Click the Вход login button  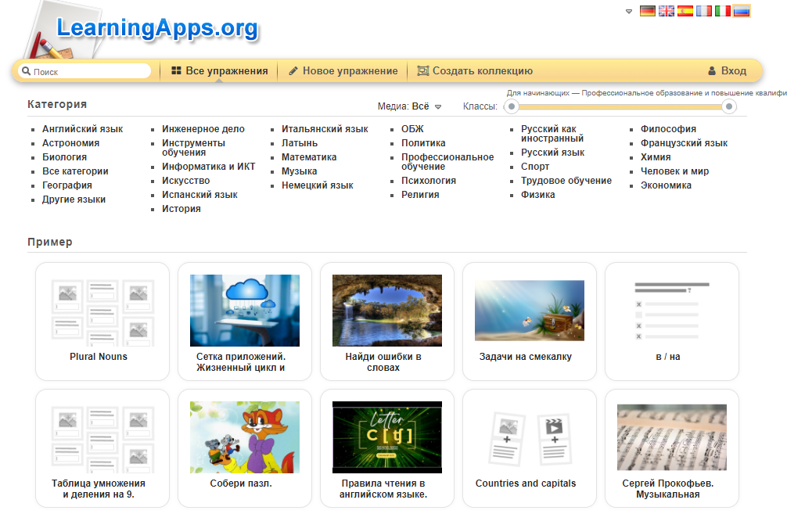(728, 70)
